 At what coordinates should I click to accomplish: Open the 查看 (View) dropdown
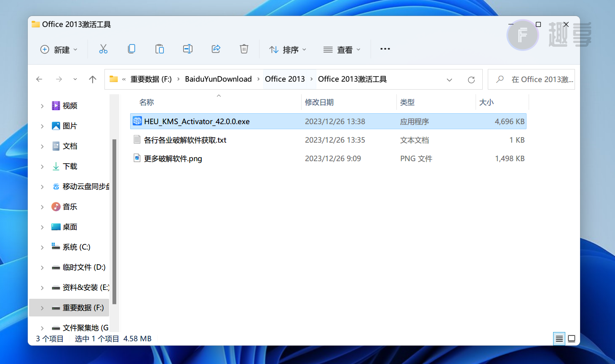pyautogui.click(x=342, y=50)
